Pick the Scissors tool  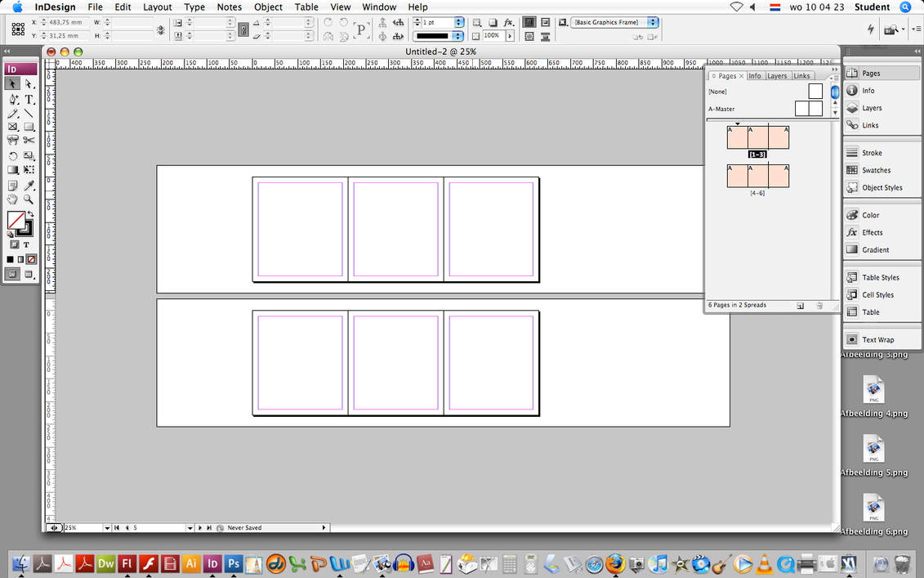pyautogui.click(x=29, y=141)
